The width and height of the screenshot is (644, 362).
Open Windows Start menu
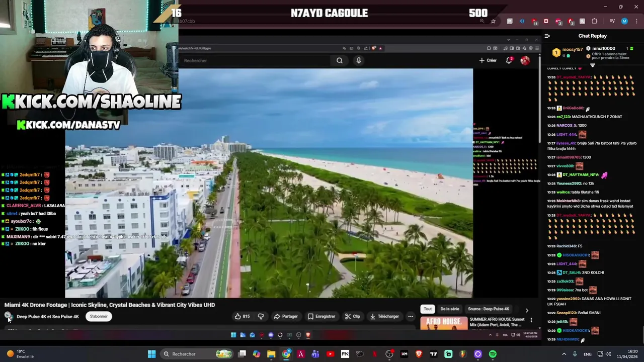pos(151,354)
